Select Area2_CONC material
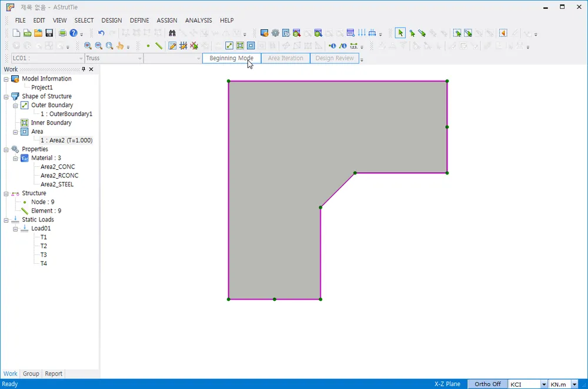Image resolution: width=588 pixels, height=389 pixels. coord(58,167)
